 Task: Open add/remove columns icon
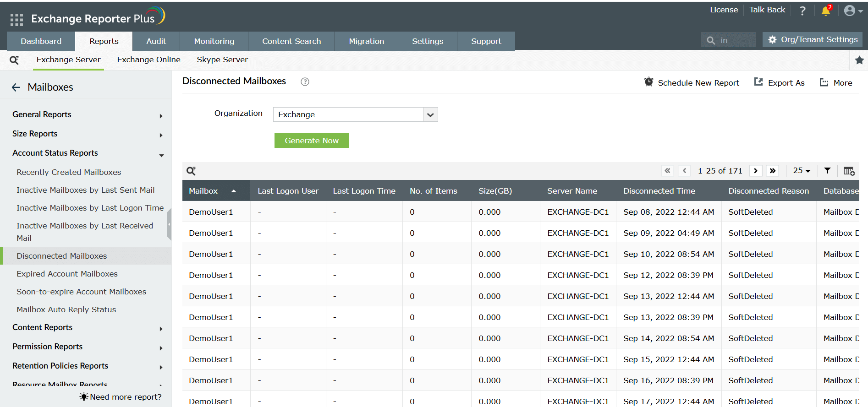[849, 171]
